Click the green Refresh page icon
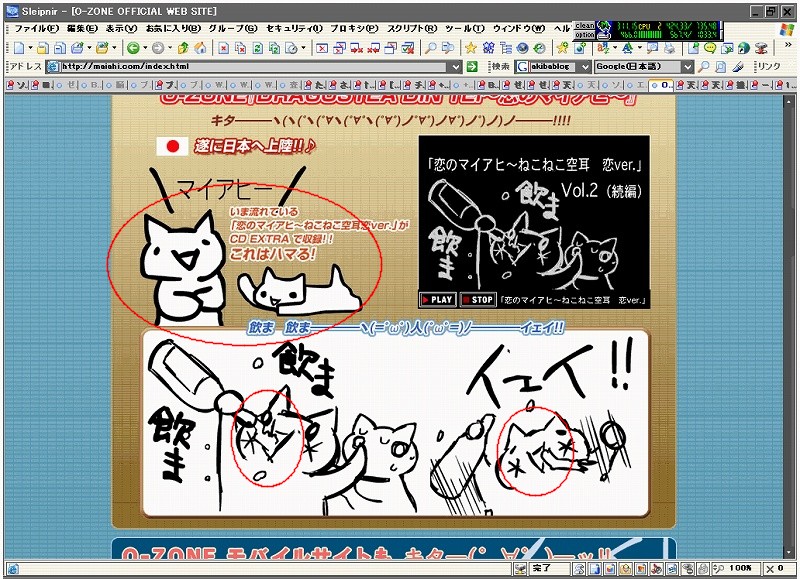800x579 pixels. click(258, 48)
